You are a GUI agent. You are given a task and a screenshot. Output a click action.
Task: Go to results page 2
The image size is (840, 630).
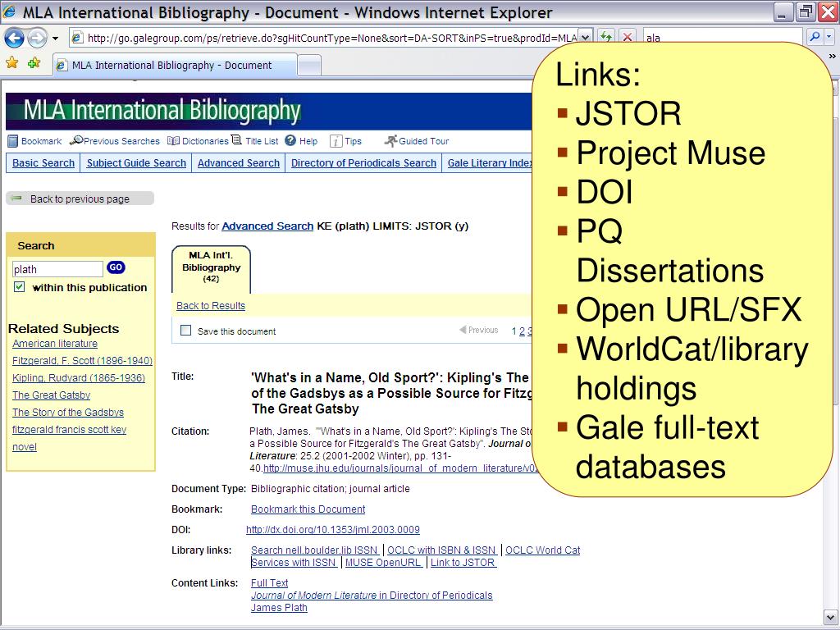point(522,331)
